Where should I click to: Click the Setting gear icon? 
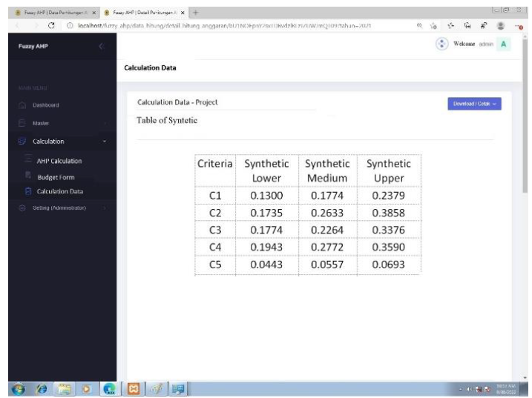pyautogui.click(x=22, y=208)
